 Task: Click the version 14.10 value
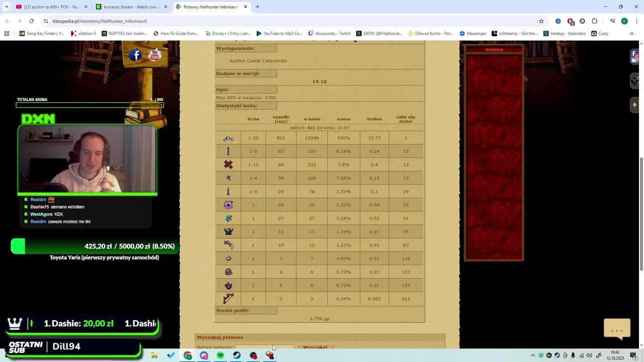(319, 81)
